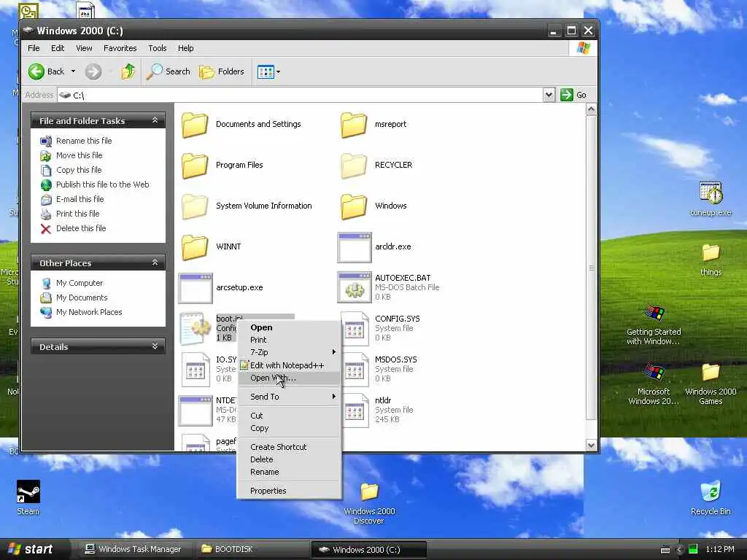This screenshot has width=747, height=560.
Task: Expand the Address bar dropdown
Action: click(x=549, y=95)
